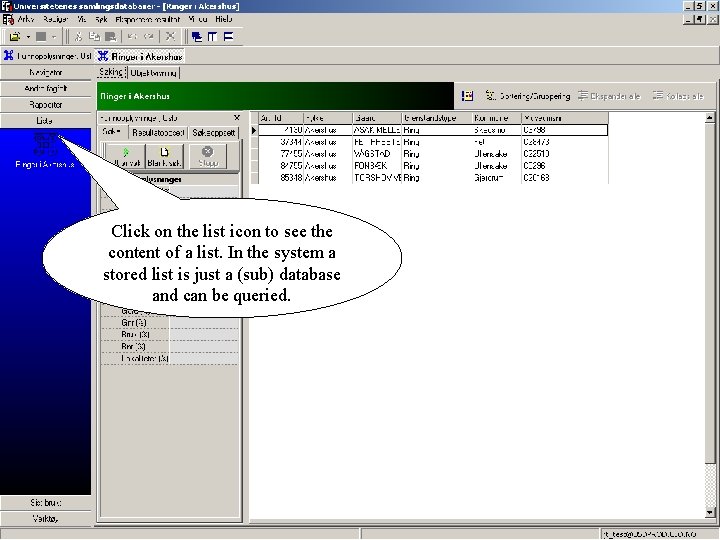Viewport: 720px width, 540px height.
Task: Click the application icon in menu bar
Action: pyautogui.click(x=8, y=19)
